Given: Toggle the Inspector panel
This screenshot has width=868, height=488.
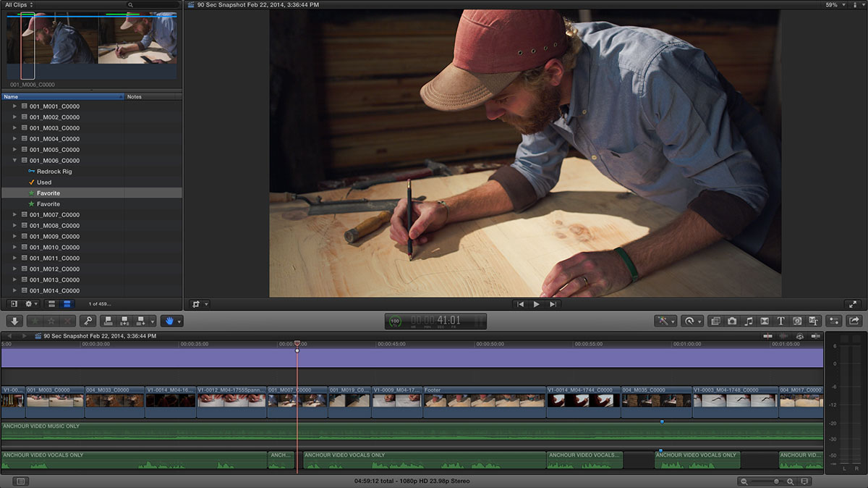Looking at the screenshot, I should pos(834,321).
